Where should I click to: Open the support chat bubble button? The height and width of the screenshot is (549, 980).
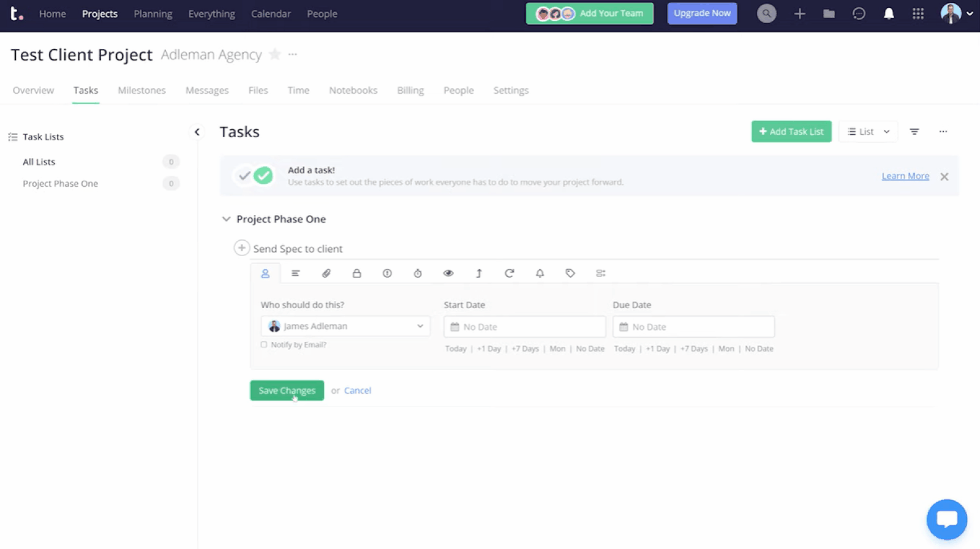pos(947,520)
